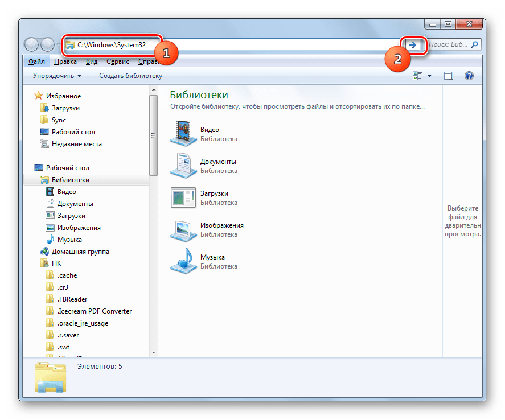
Task: Open the Изображения library icon
Action: pyautogui.click(x=183, y=229)
